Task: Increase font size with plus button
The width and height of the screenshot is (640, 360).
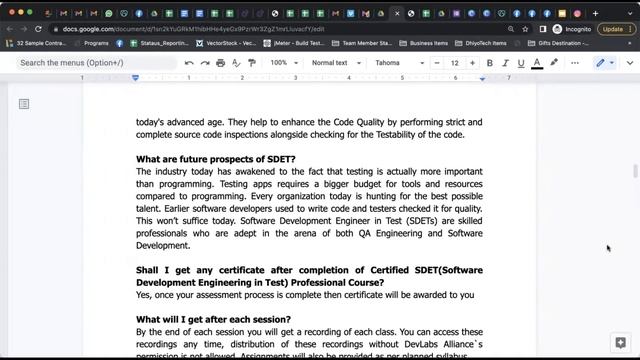Action: 472,63
